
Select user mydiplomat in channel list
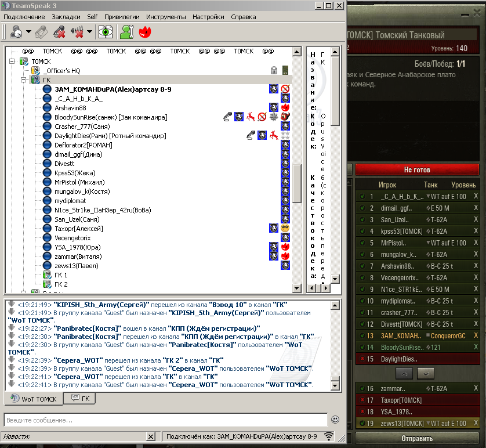click(70, 201)
